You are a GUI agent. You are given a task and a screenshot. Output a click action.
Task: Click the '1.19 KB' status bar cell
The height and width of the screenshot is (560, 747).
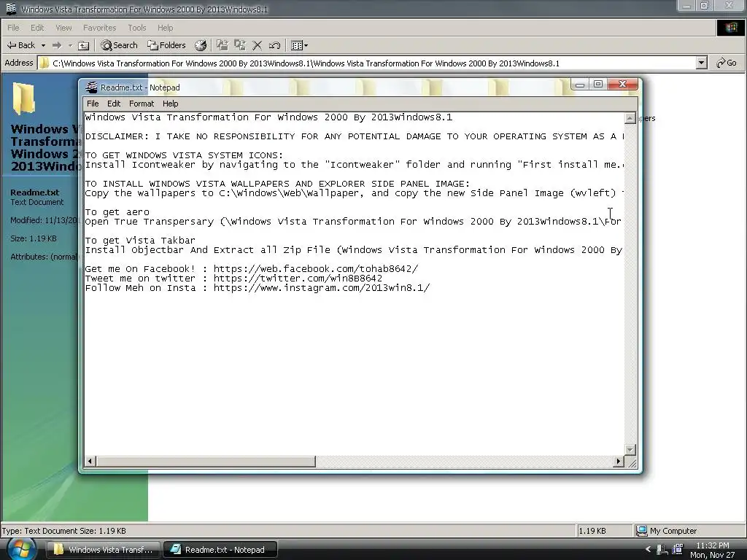click(x=604, y=531)
